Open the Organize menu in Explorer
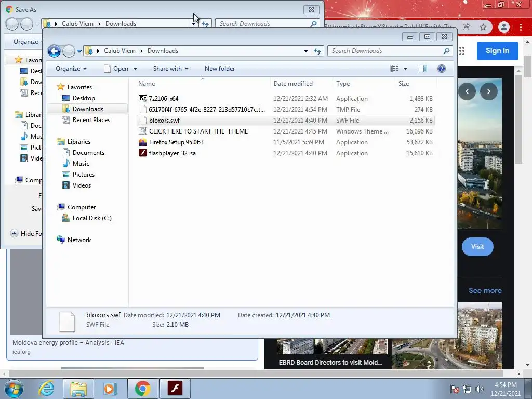Image resolution: width=532 pixels, height=399 pixels. pyautogui.click(x=71, y=69)
